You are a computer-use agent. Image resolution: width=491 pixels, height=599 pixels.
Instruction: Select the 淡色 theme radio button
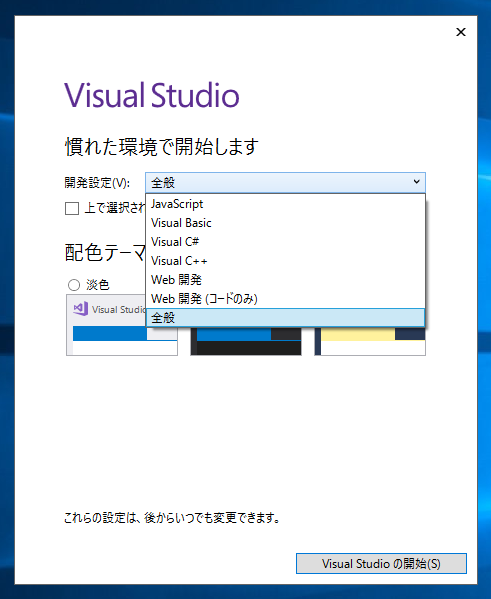click(74, 285)
